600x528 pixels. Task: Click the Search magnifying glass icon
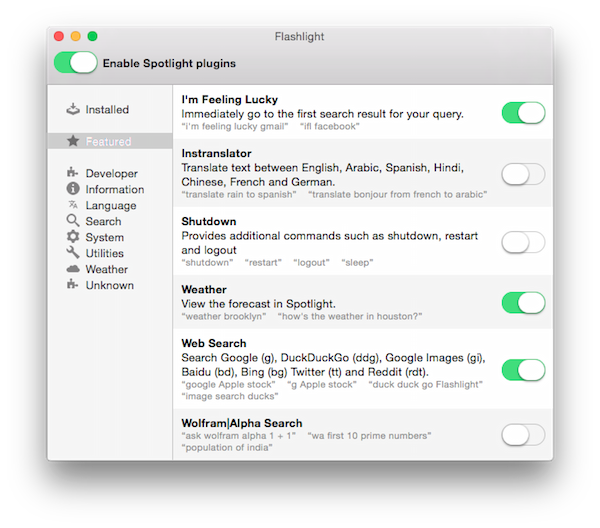[x=73, y=221]
